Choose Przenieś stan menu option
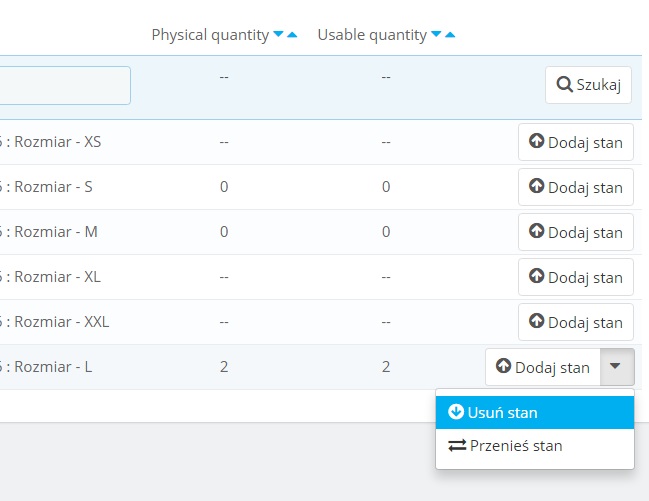Viewport: 649px width, 501px height. (534, 446)
